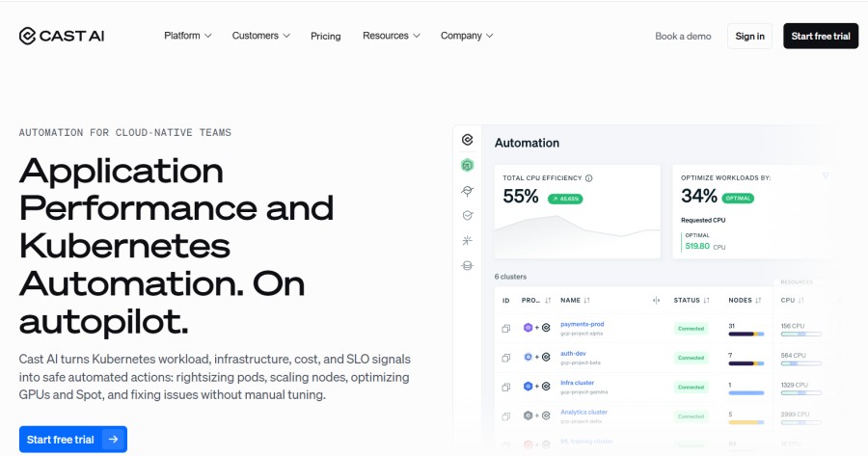Image resolution: width=868 pixels, height=456 pixels.
Task: Sort by CPU column arrows
Action: (801, 301)
